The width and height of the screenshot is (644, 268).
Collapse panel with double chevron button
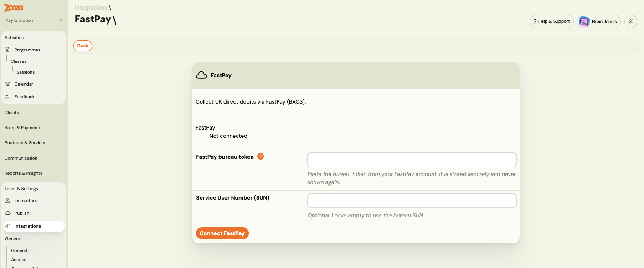click(631, 21)
